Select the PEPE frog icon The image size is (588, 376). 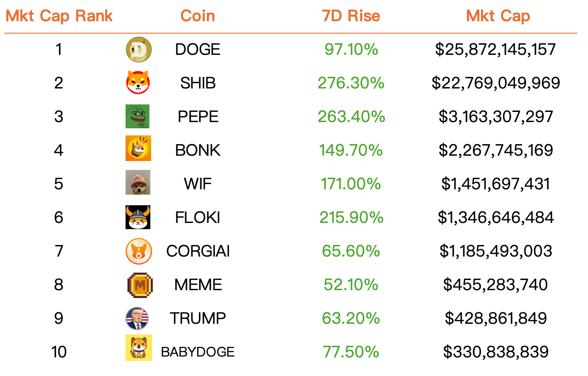(x=137, y=116)
